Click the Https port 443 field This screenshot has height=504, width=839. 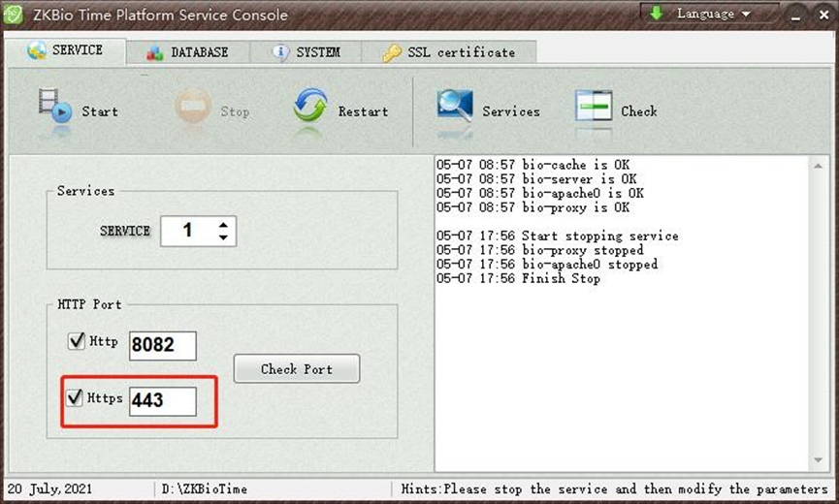pyautogui.click(x=162, y=401)
